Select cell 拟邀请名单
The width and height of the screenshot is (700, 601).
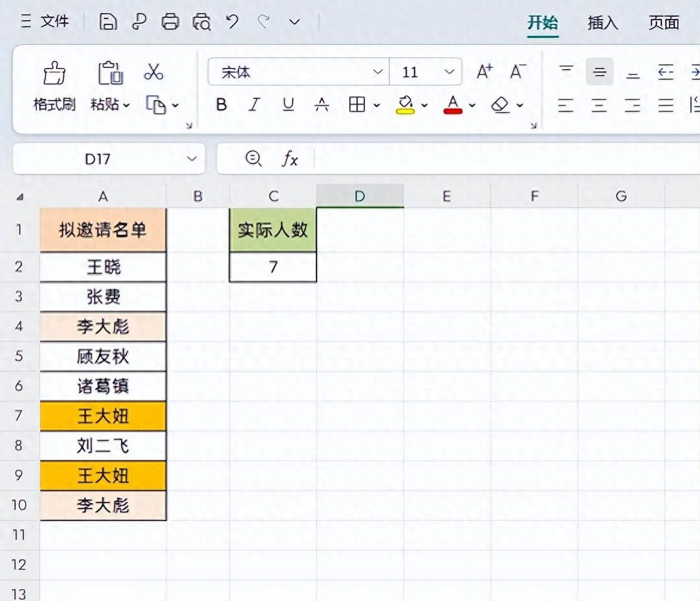(x=103, y=230)
